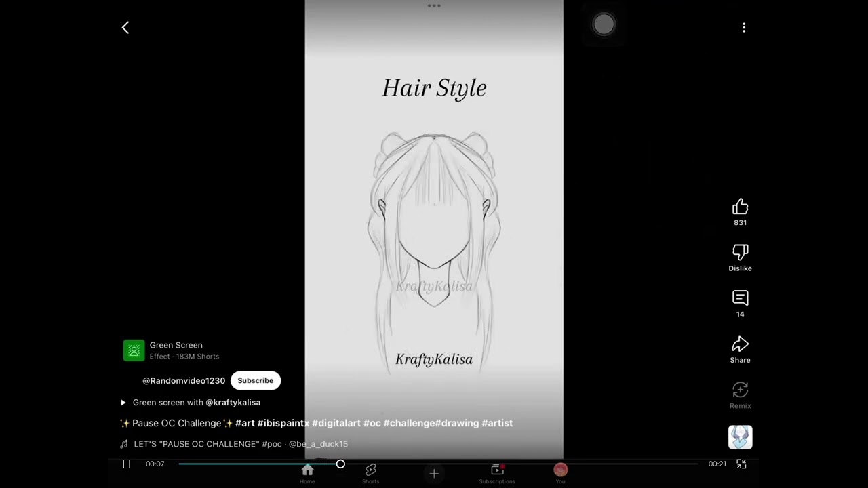868x488 pixels.
Task: Subscribe to @Randomvideo1230
Action: click(256, 380)
